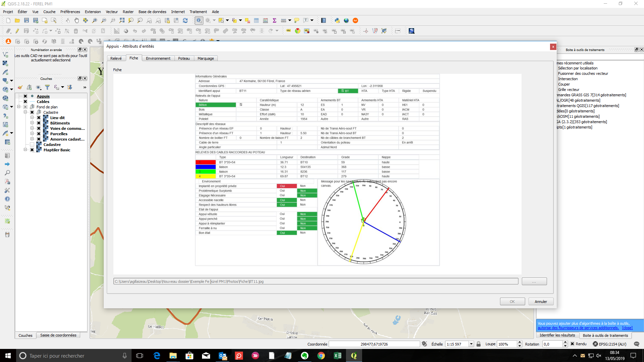Refresh the map canvas
The width and height of the screenshot is (644, 362).
(186, 20)
